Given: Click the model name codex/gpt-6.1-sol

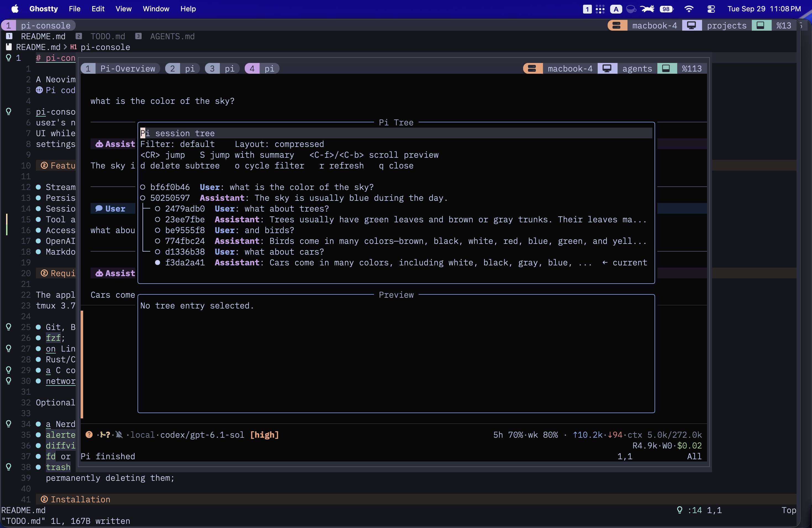Looking at the screenshot, I should point(202,435).
